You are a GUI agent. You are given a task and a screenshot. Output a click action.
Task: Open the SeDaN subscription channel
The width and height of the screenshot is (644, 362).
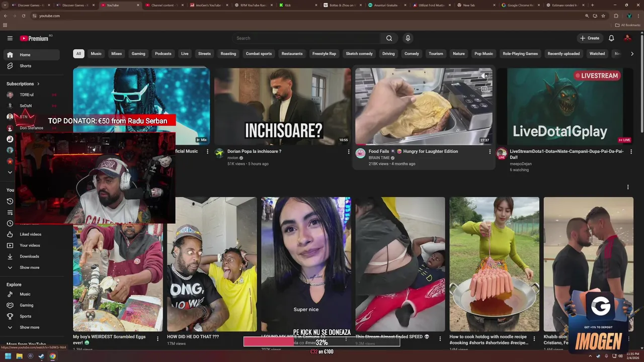click(x=31, y=106)
